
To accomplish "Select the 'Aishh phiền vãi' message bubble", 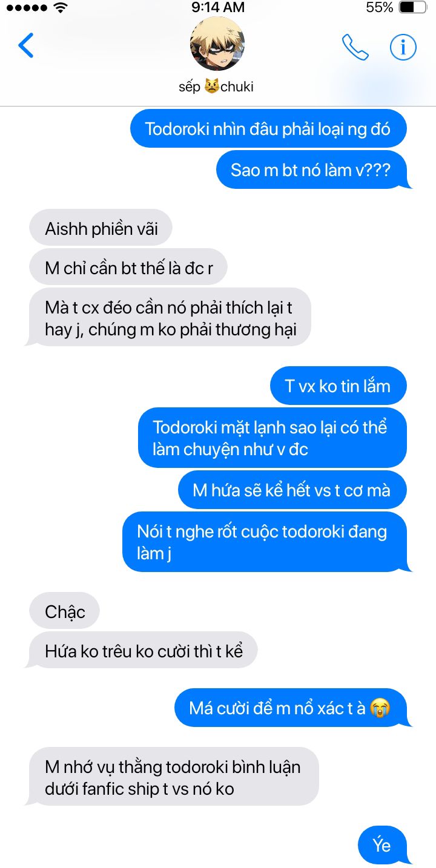I will pyautogui.click(x=101, y=228).
